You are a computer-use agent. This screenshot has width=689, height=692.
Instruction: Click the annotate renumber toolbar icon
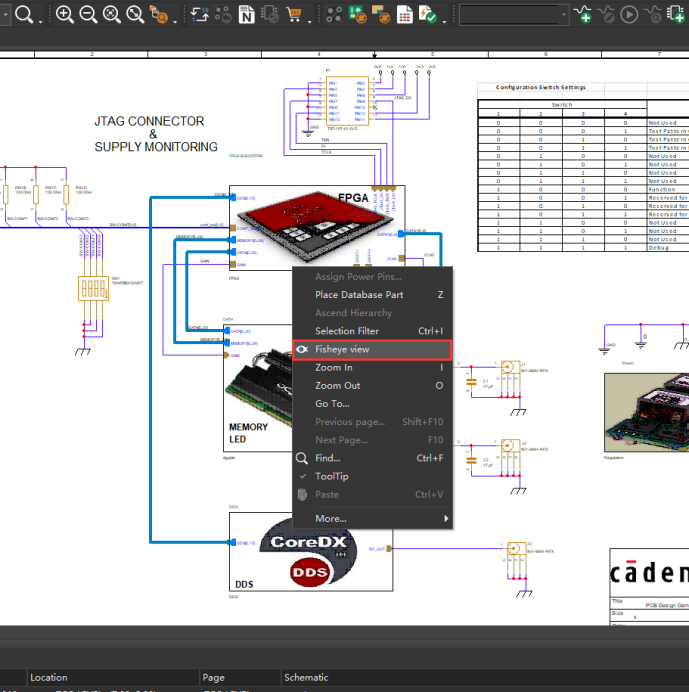(x=200, y=15)
